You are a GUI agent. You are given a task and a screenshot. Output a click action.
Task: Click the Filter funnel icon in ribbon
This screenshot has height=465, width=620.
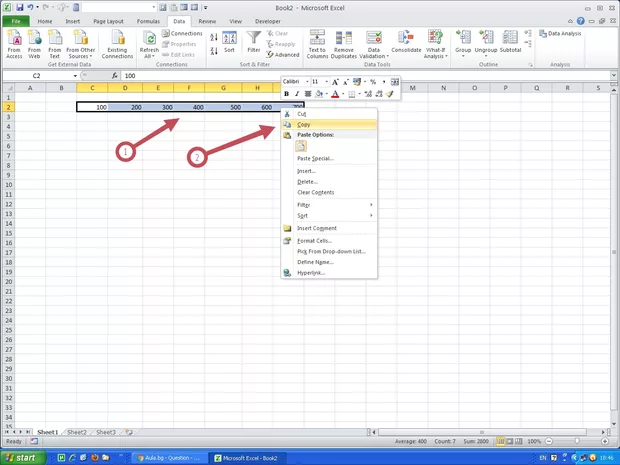[x=254, y=42]
